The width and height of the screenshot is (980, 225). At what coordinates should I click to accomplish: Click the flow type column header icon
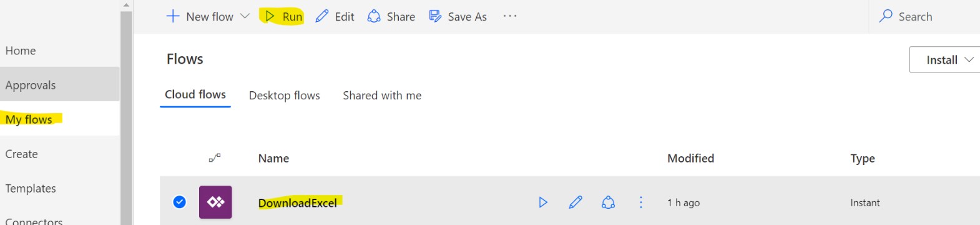pos(214,158)
